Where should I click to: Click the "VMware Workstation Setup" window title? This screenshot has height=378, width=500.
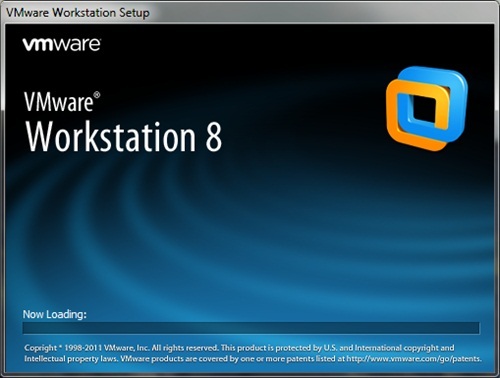click(78, 13)
